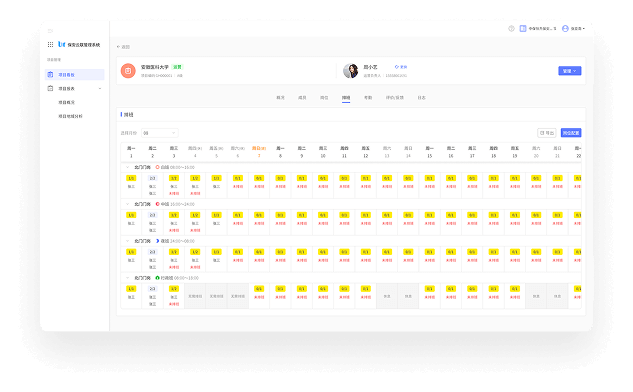Select the orange highlighted day 7 column header

259,152
